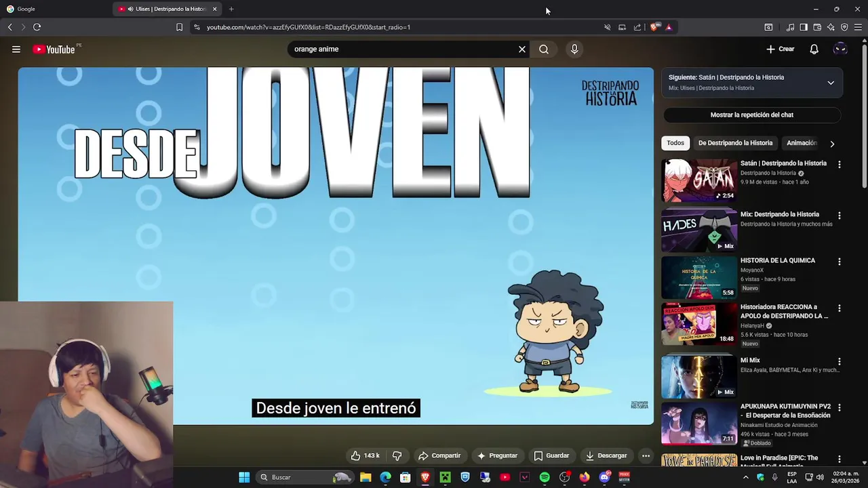
Task: Select 'De Destripando la Historia' chip
Action: pyautogui.click(x=735, y=143)
